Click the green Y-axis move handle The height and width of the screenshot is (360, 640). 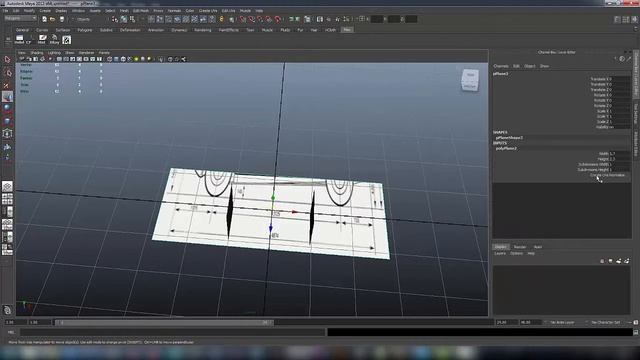click(273, 198)
